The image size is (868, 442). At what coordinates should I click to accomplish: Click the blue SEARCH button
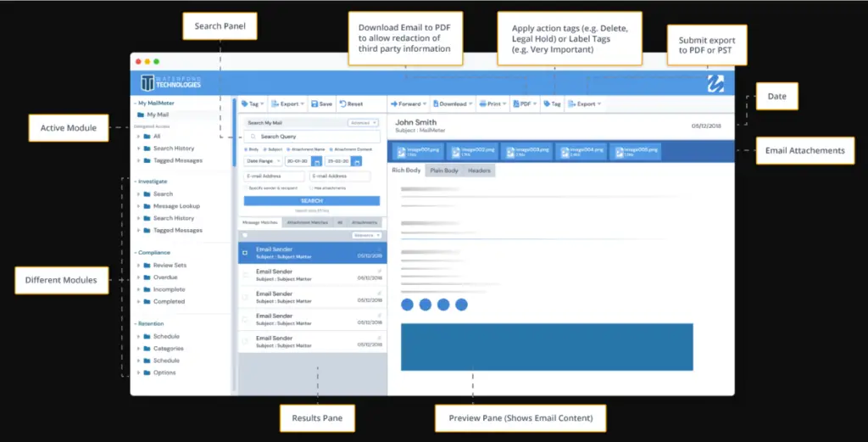312,201
